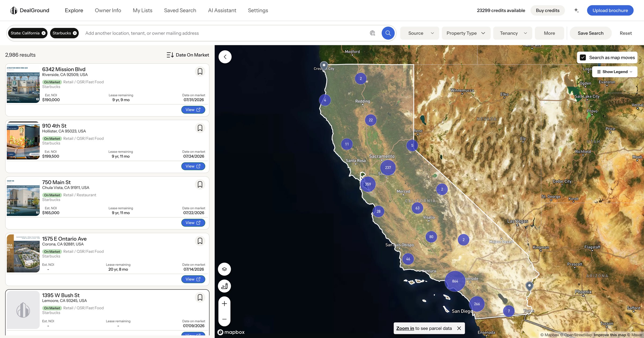Screen dimensions: 644x338
Task: Bookmark the 1395 W Bush St listing
Action: tap(200, 298)
